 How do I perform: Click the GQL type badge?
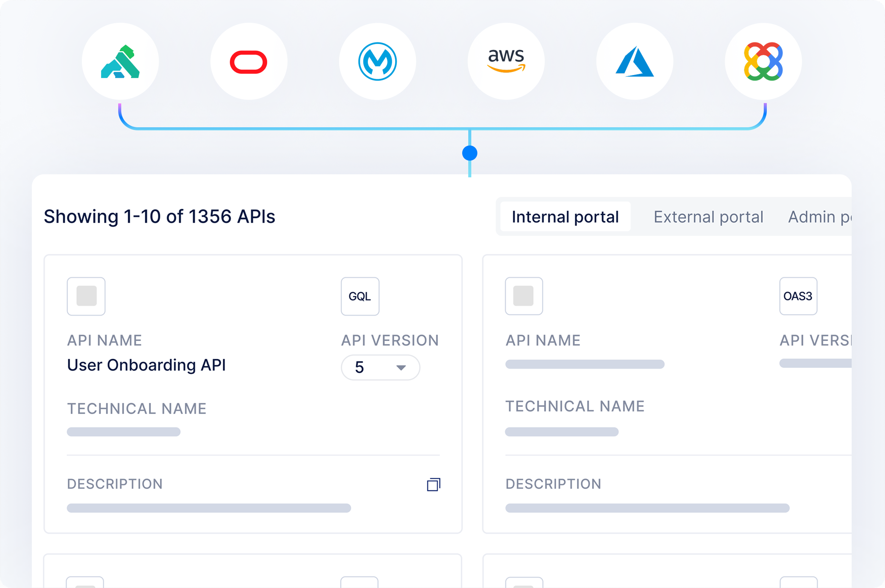[x=360, y=296]
